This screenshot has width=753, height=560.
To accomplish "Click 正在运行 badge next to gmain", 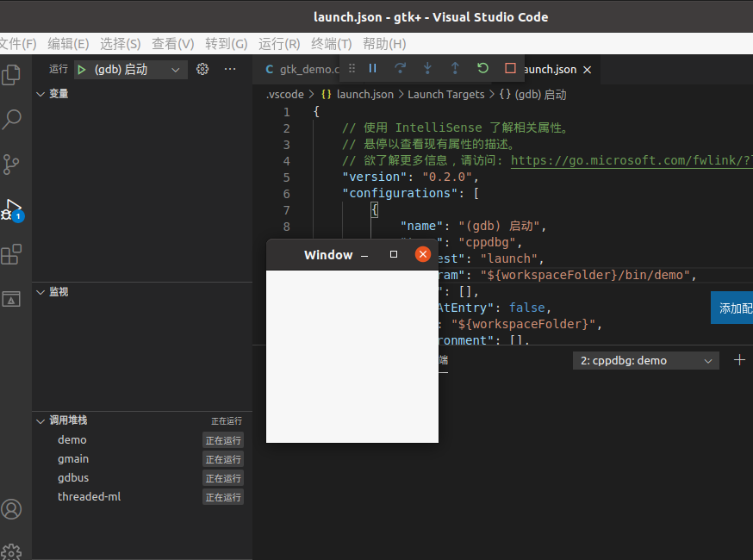I will (223, 459).
